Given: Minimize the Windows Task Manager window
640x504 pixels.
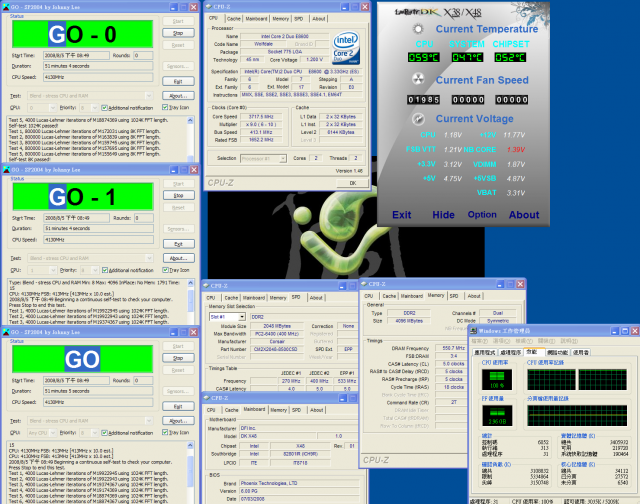Looking at the screenshot, I should (615, 331).
